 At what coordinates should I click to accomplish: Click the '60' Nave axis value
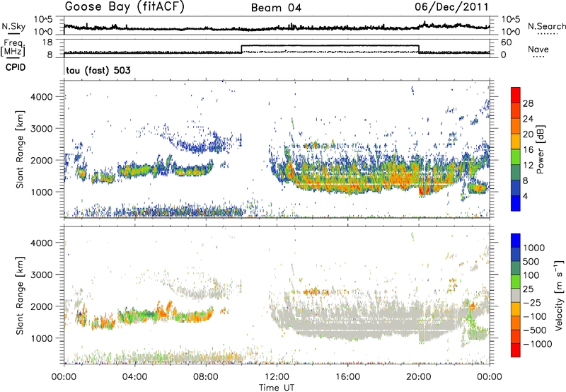506,42
